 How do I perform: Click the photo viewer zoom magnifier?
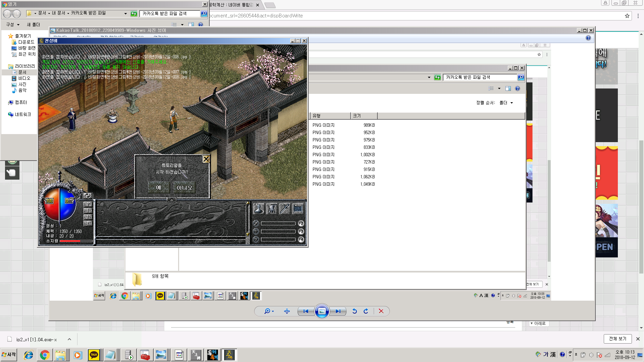pos(267,311)
